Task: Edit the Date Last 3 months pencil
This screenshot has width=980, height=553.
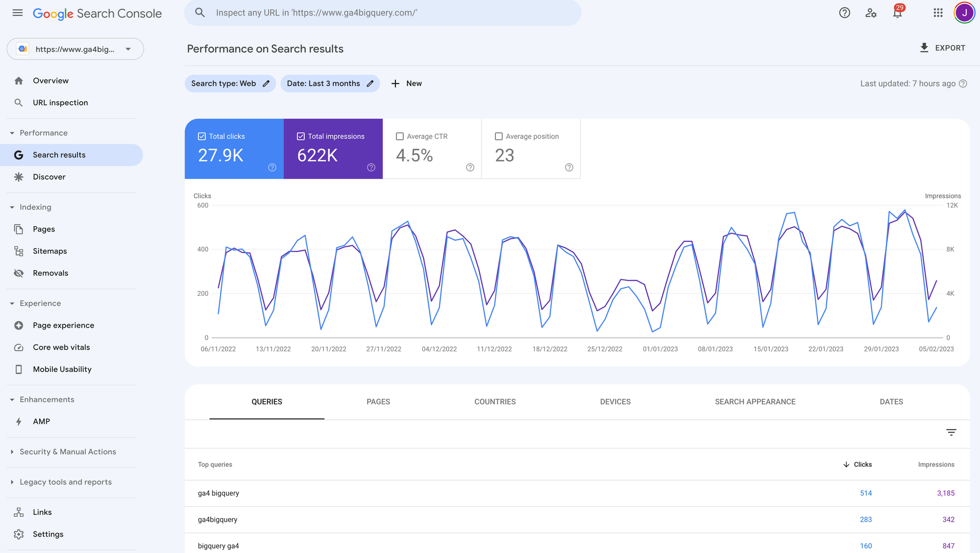Action: tap(370, 83)
